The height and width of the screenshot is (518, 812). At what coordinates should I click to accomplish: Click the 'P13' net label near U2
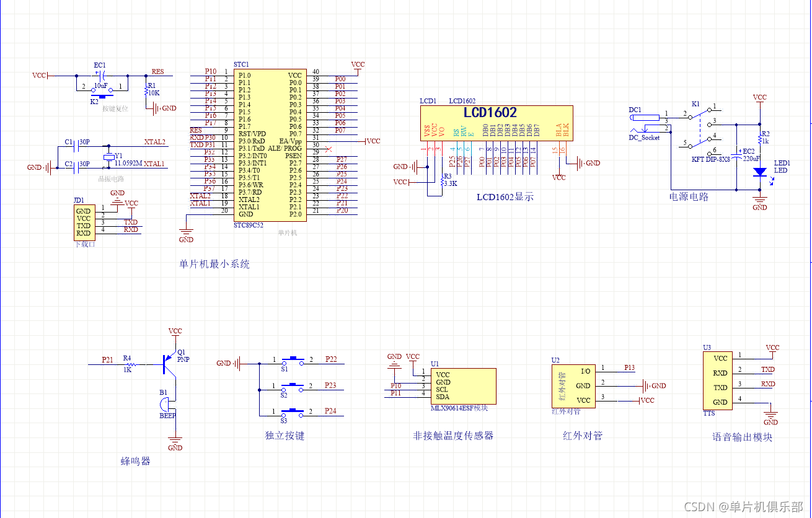629,367
